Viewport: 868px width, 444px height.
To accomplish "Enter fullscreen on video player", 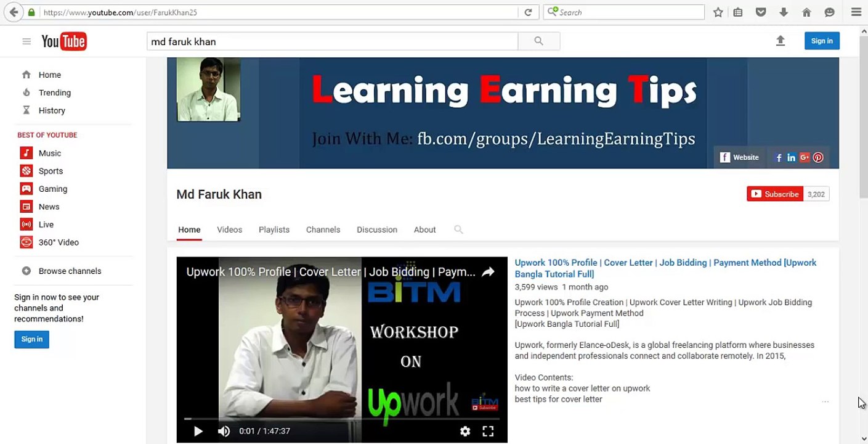I will click(x=488, y=431).
